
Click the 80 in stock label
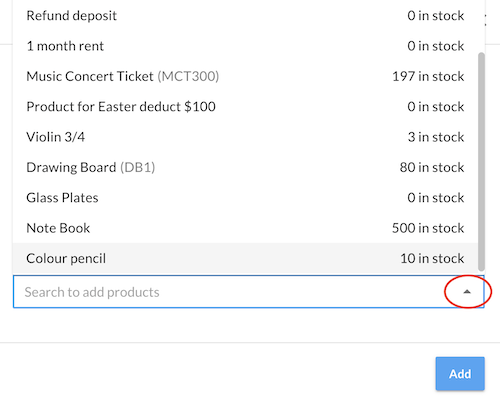[x=432, y=167]
